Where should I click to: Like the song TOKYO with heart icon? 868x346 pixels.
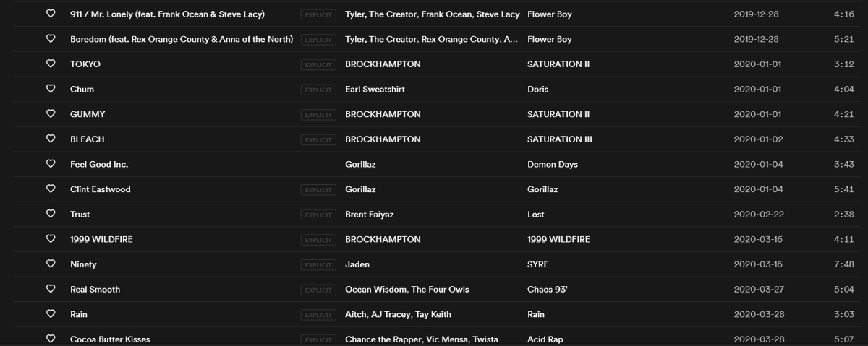tap(51, 64)
